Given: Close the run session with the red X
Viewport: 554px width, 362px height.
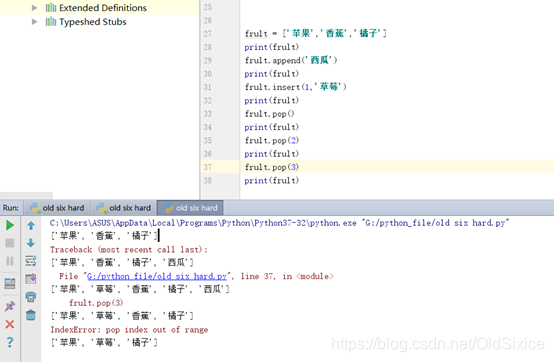Looking at the screenshot, I should pyautogui.click(x=10, y=324).
